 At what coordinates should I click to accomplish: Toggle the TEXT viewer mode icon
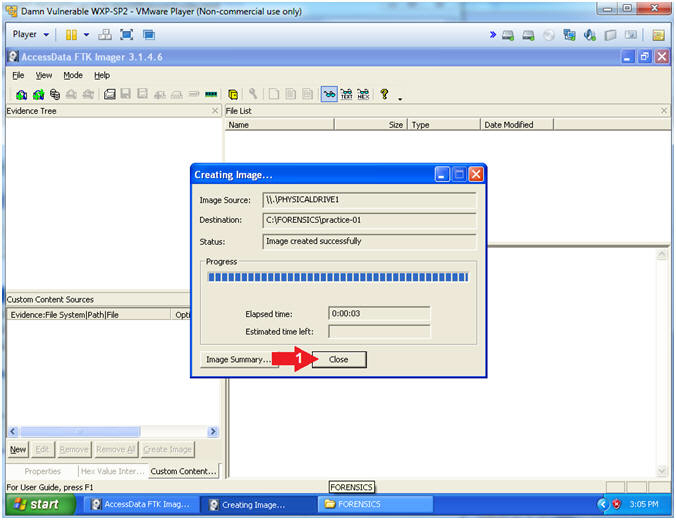tap(346, 94)
